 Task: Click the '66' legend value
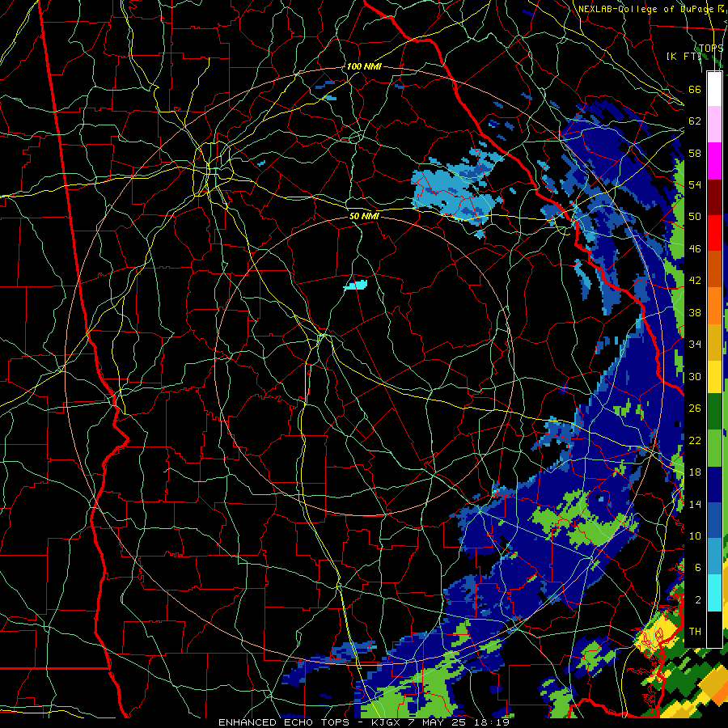[x=695, y=89]
